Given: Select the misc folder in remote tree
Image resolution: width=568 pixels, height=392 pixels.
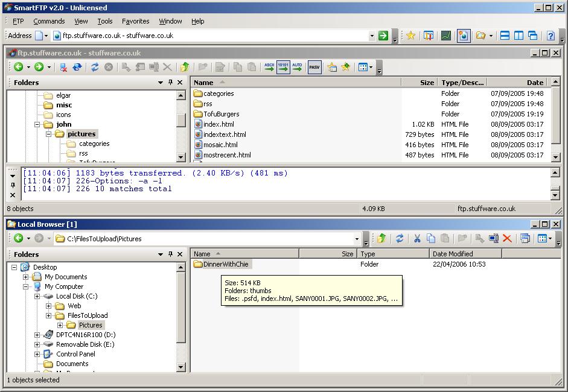Looking at the screenshot, I should tap(64, 105).
